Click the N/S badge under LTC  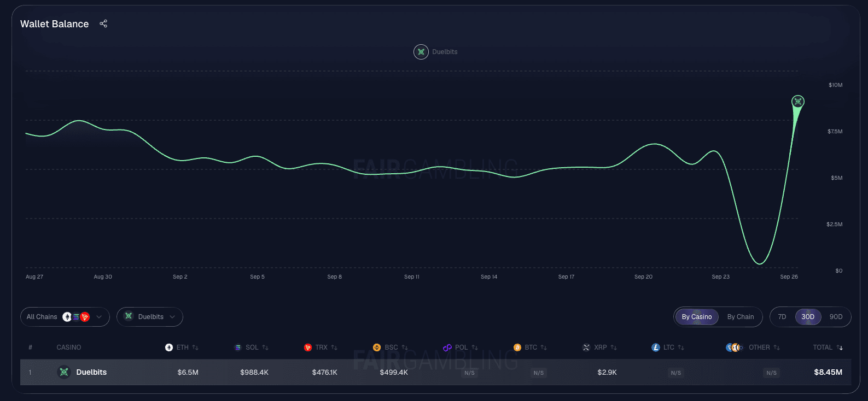point(676,373)
